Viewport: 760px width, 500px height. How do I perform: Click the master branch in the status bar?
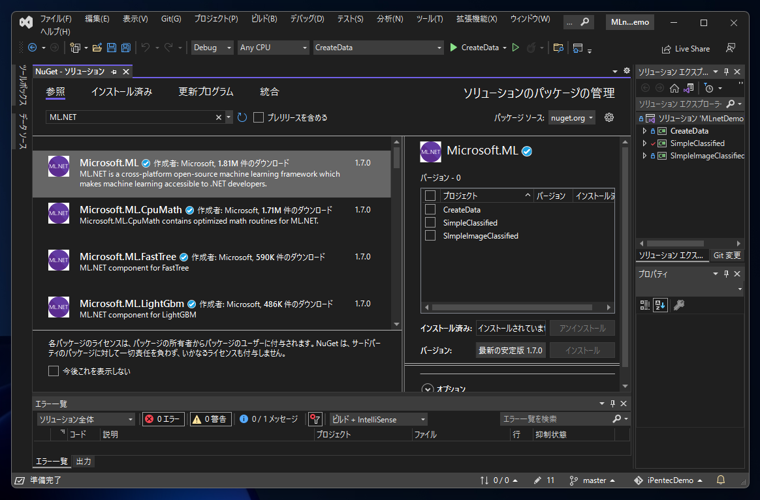point(592,480)
